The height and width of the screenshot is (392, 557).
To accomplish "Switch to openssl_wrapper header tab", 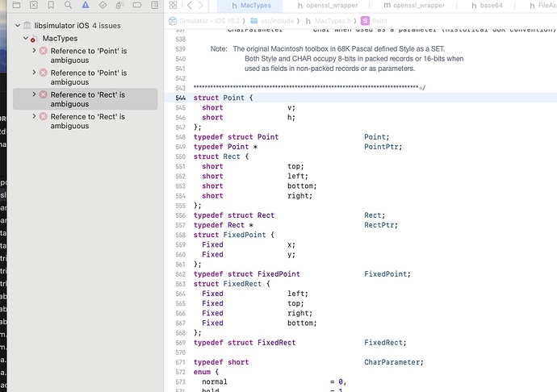I will tap(328, 6).
